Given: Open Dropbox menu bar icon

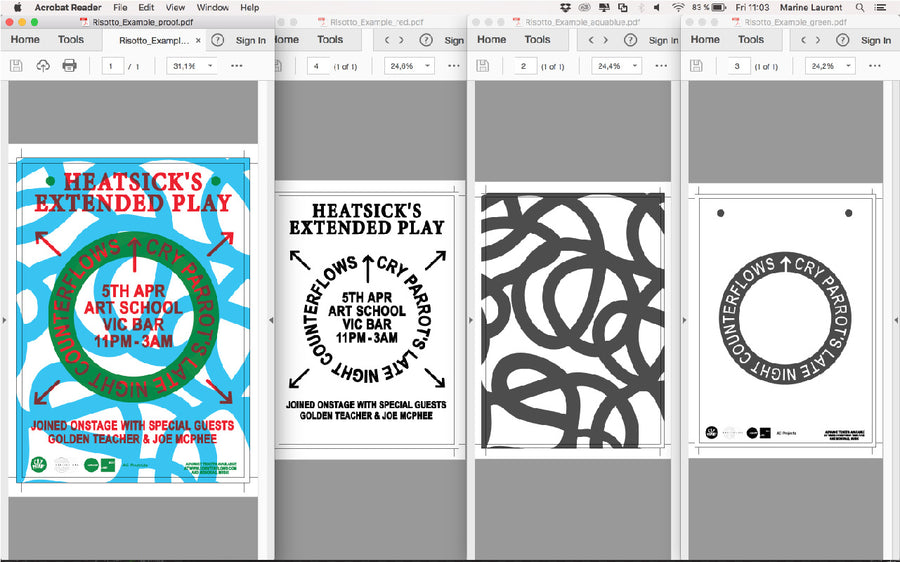Looking at the screenshot, I should pos(565,7).
